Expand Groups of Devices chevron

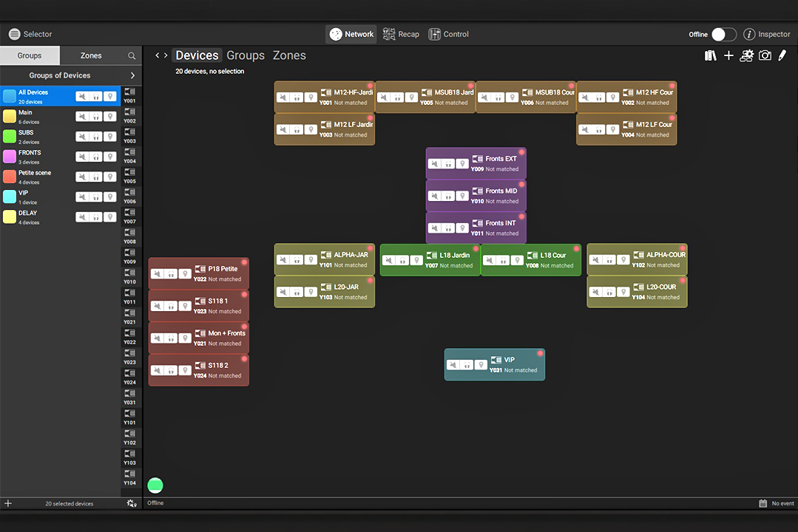coord(132,75)
